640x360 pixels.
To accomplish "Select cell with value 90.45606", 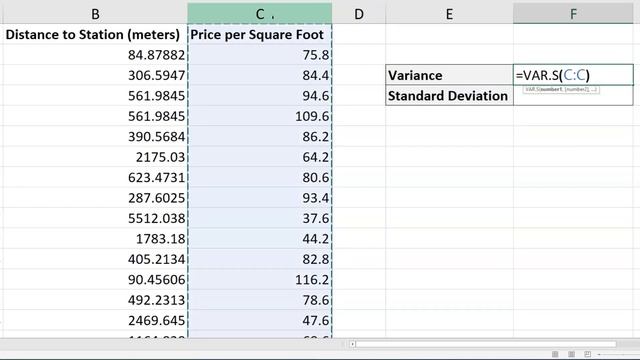I will tap(95, 279).
